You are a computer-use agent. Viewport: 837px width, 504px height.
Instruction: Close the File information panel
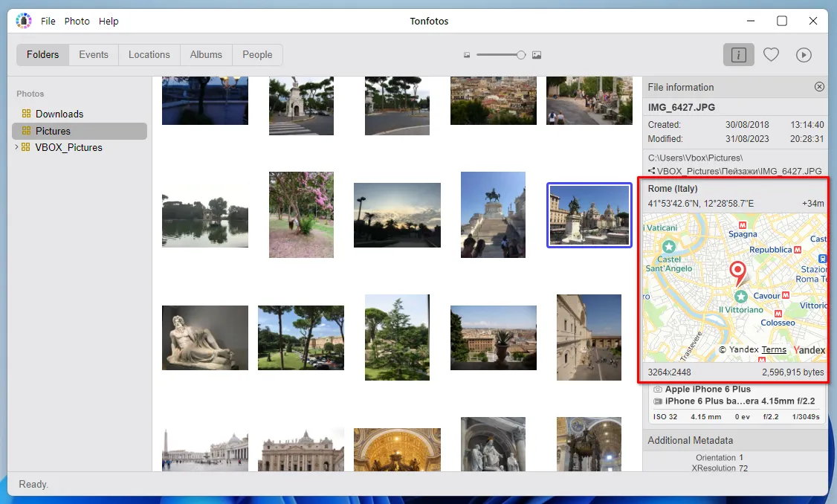(819, 86)
